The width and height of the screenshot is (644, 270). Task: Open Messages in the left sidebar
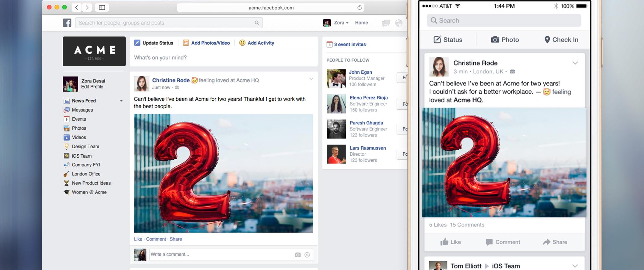[x=82, y=110]
